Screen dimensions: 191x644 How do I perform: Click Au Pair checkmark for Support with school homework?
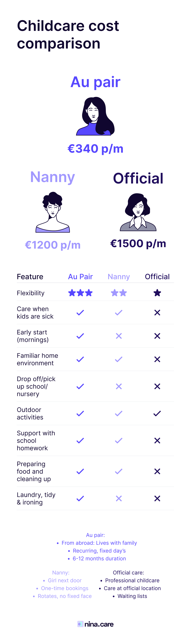coord(80,441)
